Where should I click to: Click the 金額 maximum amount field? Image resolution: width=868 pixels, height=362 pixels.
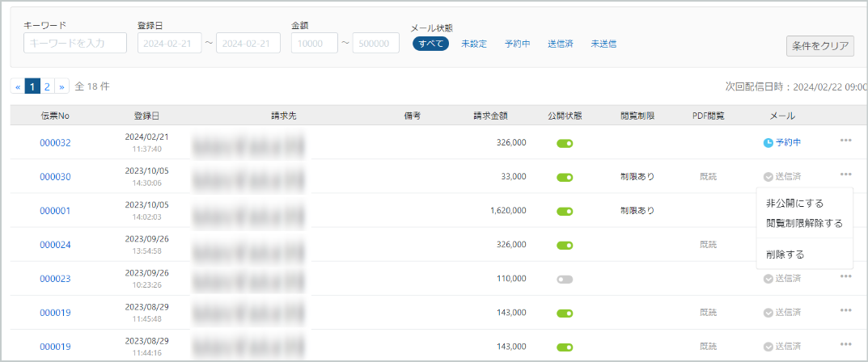[376, 43]
